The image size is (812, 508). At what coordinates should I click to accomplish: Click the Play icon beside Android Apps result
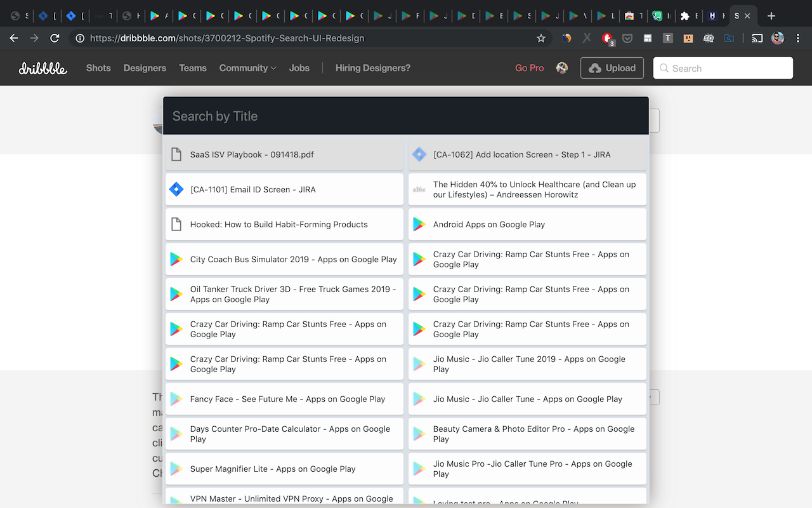coord(419,224)
